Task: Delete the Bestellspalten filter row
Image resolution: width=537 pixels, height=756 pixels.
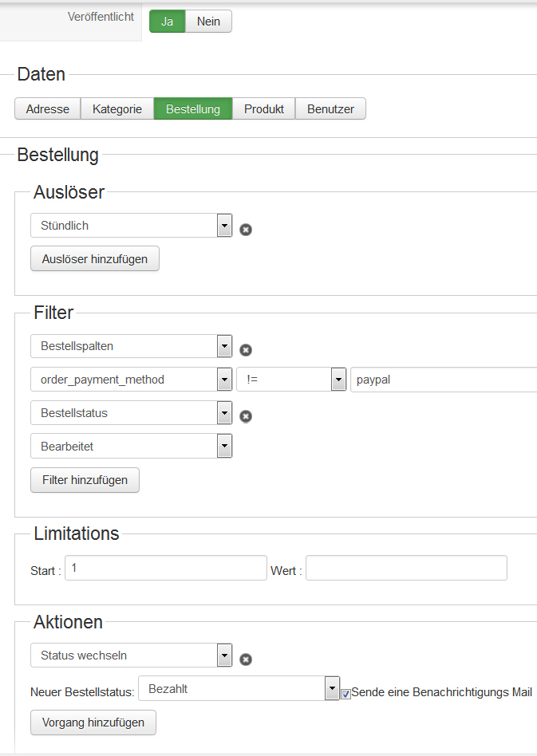Action: coord(246,349)
